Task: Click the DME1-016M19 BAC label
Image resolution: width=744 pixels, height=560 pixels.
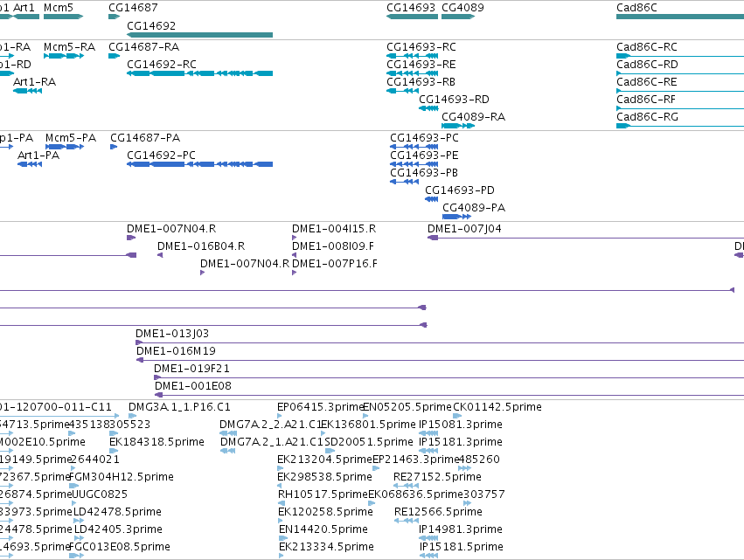Action: coord(176,351)
